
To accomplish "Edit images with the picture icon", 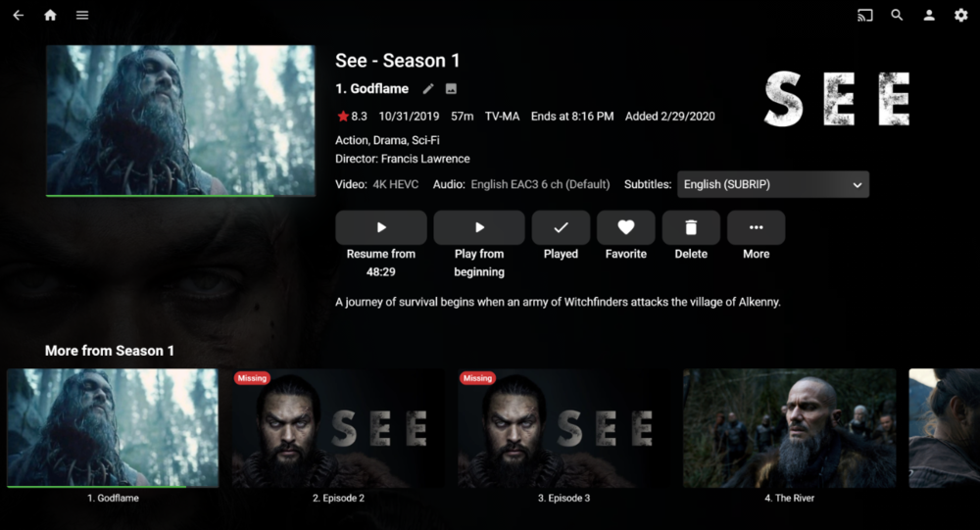I will (451, 89).
